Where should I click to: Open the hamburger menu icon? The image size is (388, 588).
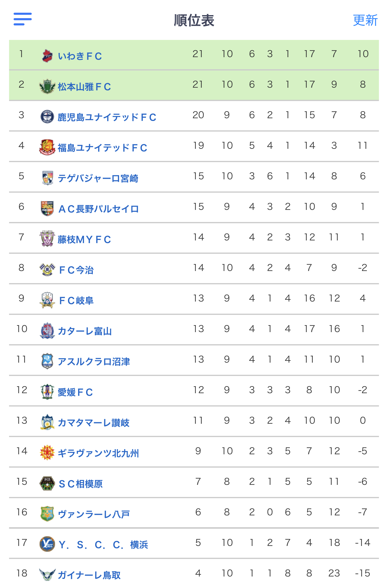(x=23, y=19)
